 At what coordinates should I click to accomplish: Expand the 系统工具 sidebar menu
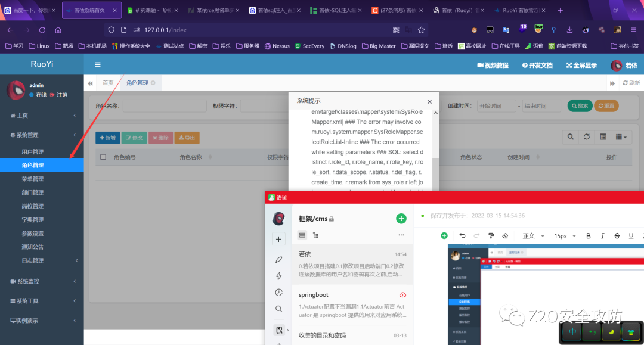point(42,301)
